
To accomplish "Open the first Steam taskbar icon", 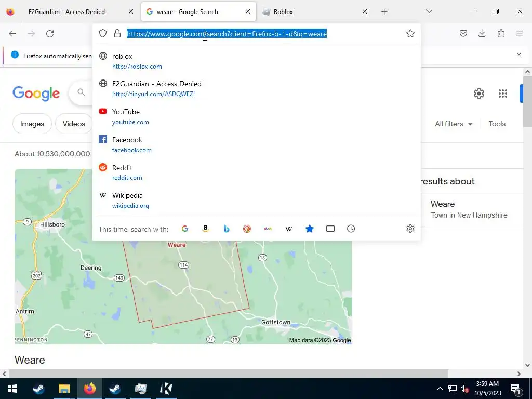I will coord(38,389).
